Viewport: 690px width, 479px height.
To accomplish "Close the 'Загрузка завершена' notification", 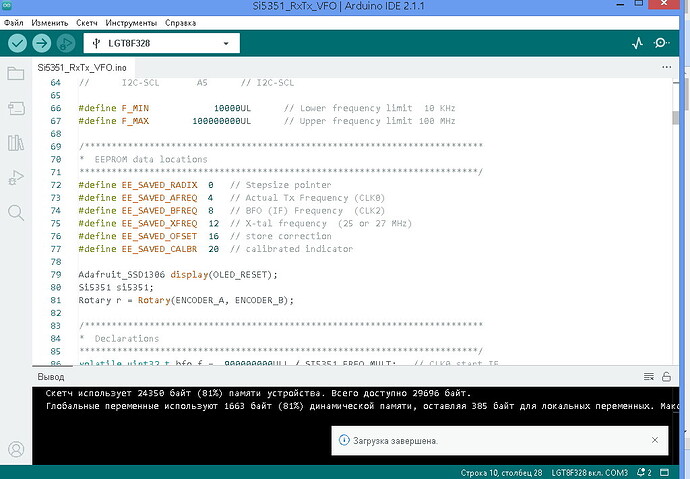I will [x=655, y=440].
